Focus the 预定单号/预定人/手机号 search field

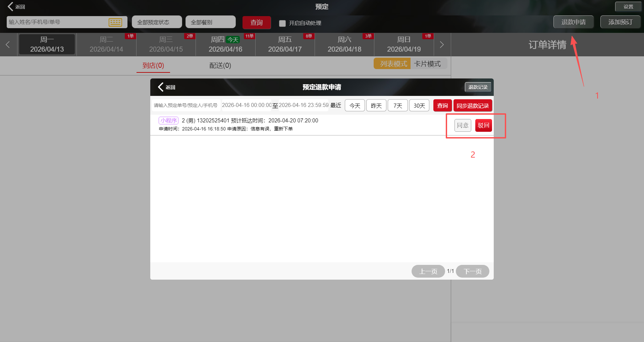pyautogui.click(x=186, y=105)
